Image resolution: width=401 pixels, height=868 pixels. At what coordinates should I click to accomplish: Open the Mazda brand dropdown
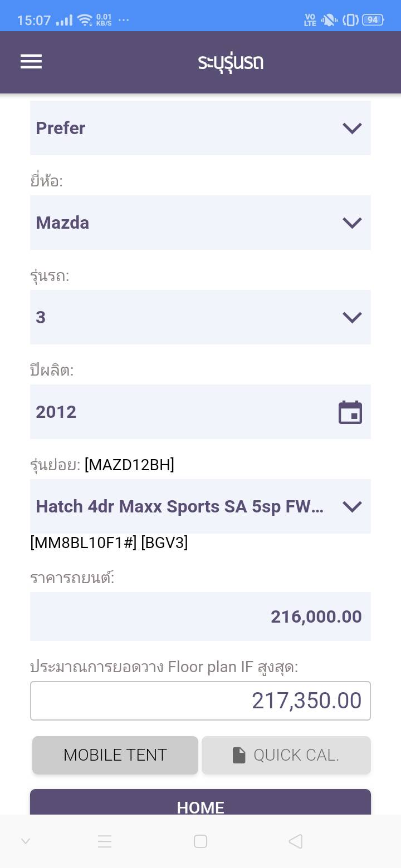[x=200, y=223]
